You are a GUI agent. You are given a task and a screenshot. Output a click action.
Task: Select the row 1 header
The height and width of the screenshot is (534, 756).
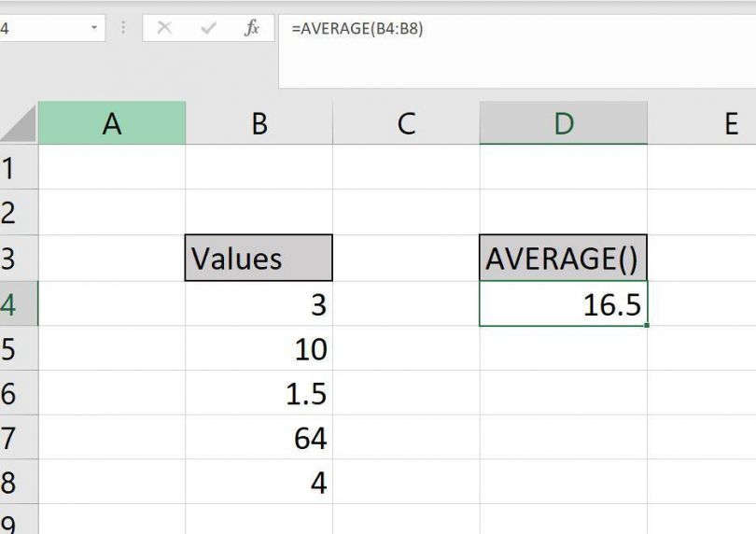click(x=13, y=168)
